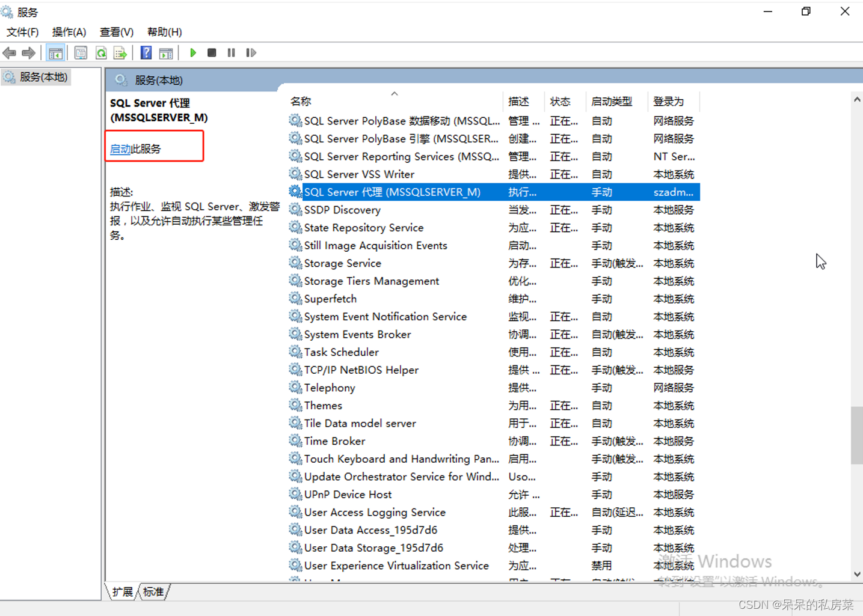Click gear icon of Themes service
The image size is (863, 616).
point(295,405)
